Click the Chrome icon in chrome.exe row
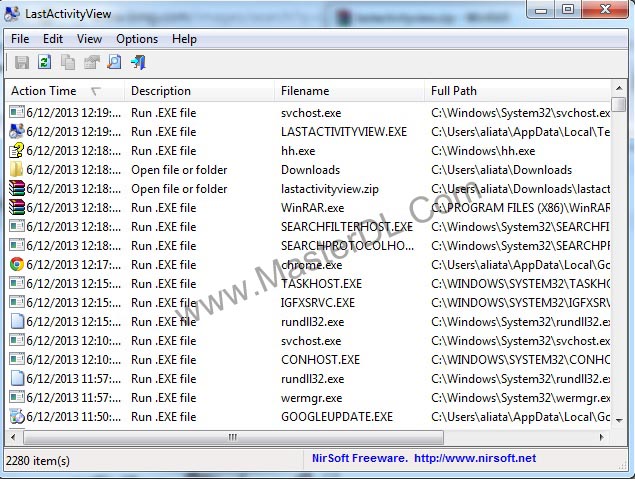 tap(17, 264)
